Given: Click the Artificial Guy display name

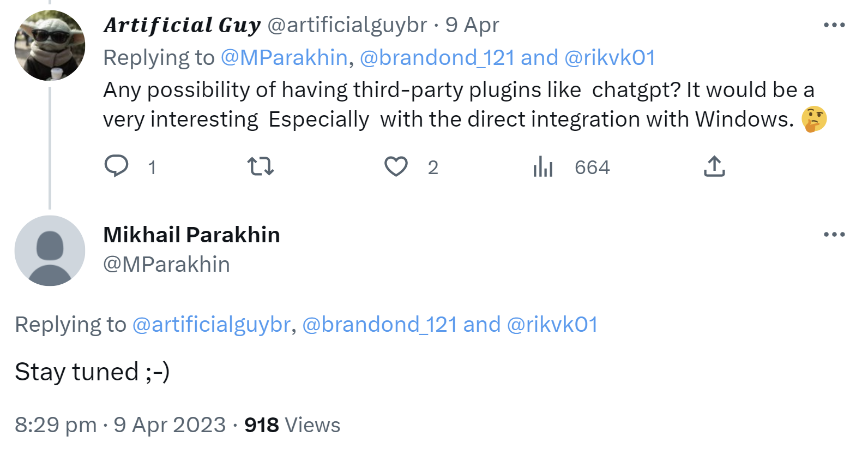Looking at the screenshot, I should (181, 24).
